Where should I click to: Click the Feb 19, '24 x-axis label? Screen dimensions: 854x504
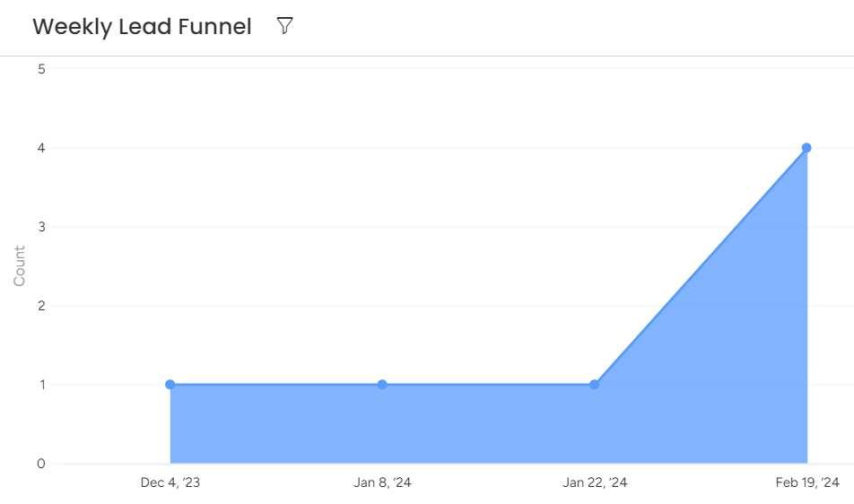coord(807,482)
